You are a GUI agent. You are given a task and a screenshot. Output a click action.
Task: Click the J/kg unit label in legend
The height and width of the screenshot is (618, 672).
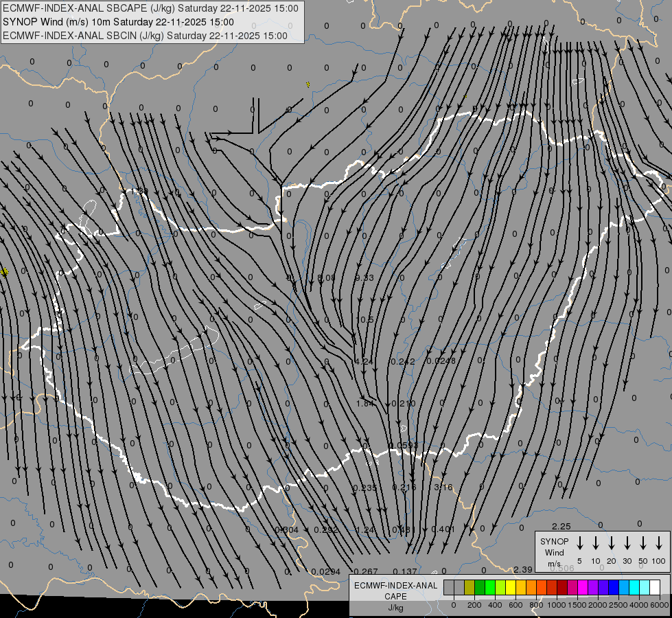(x=395, y=608)
